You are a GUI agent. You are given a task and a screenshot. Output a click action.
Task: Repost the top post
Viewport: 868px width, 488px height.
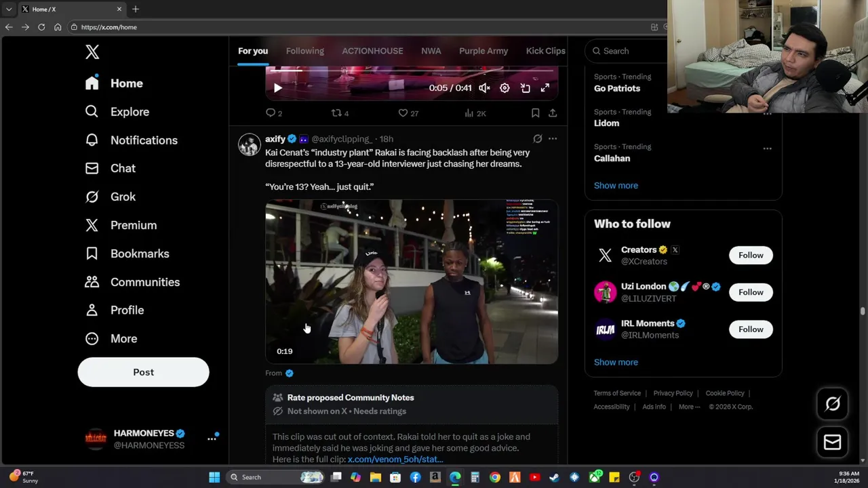click(339, 113)
